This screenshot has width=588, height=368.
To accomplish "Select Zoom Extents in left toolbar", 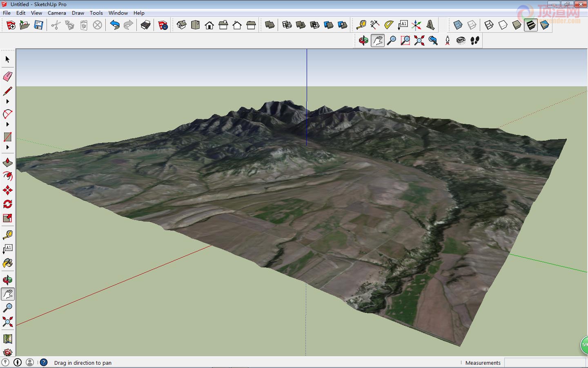I will pyautogui.click(x=7, y=322).
